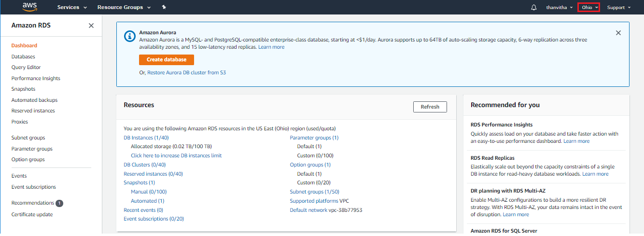Open the Ohio region selector
The image size is (644, 236).
point(588,8)
